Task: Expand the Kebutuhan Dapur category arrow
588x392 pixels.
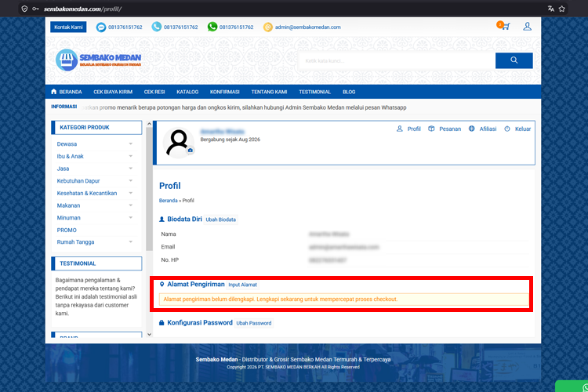Action: [x=130, y=181]
